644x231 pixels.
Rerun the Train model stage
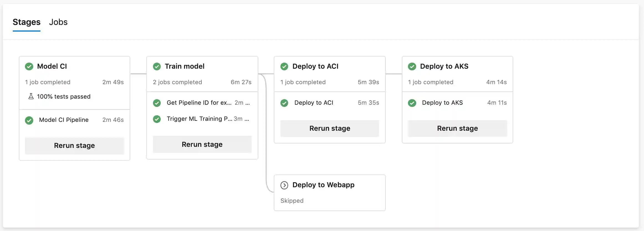pyautogui.click(x=202, y=145)
